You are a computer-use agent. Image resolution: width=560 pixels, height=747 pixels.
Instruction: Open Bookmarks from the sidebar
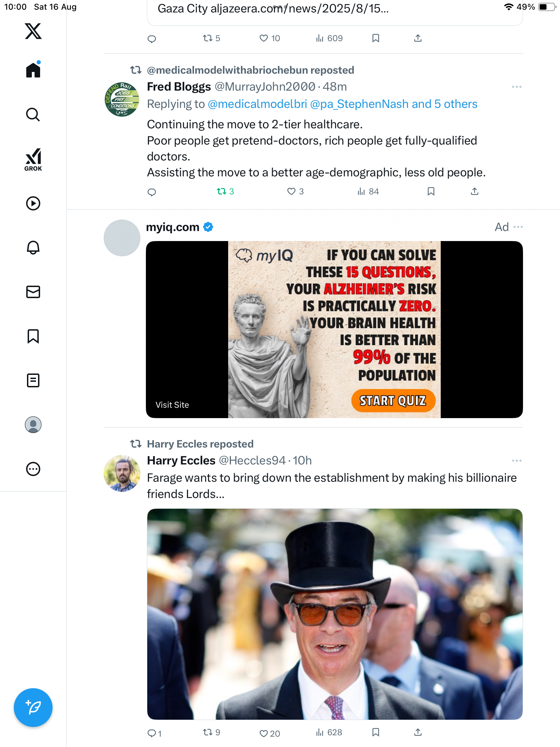33,336
